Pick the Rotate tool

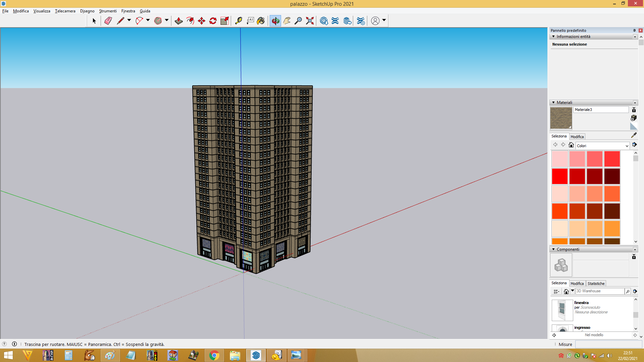coord(213,21)
